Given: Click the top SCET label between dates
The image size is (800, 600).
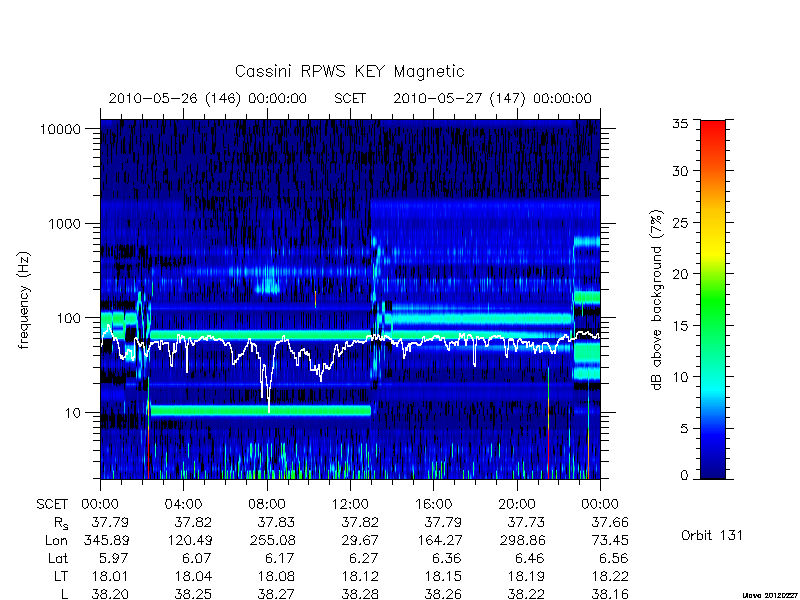Looking at the screenshot, I should click(350, 98).
